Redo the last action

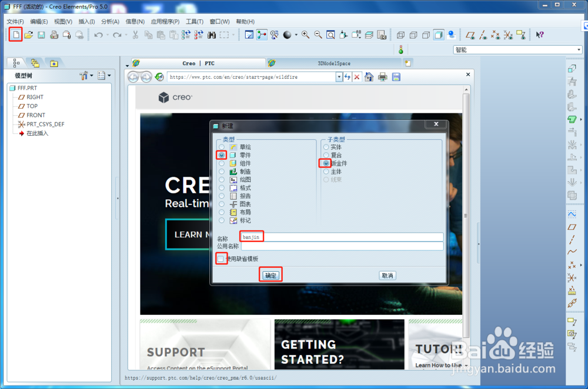point(117,35)
